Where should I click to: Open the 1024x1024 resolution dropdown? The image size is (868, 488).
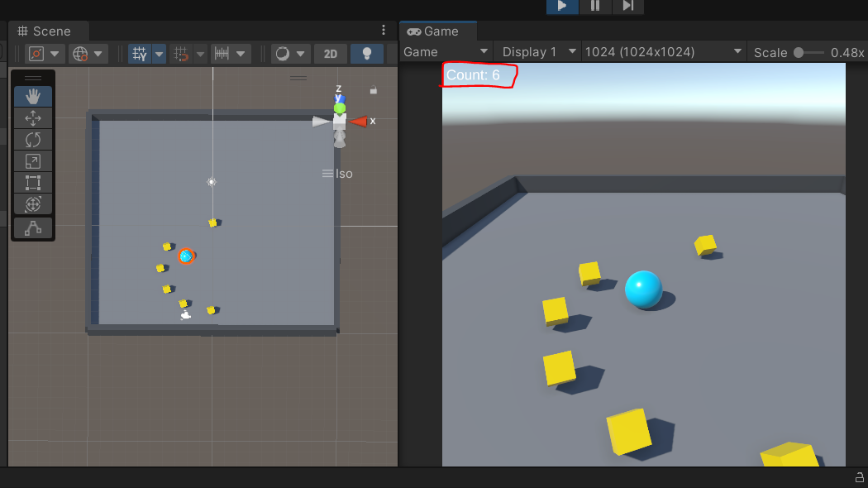[x=663, y=51]
